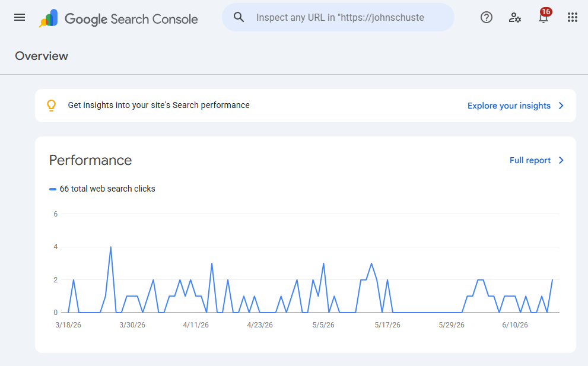Open users and settings icon
Viewport: 588px width, 366px height.
tap(515, 17)
